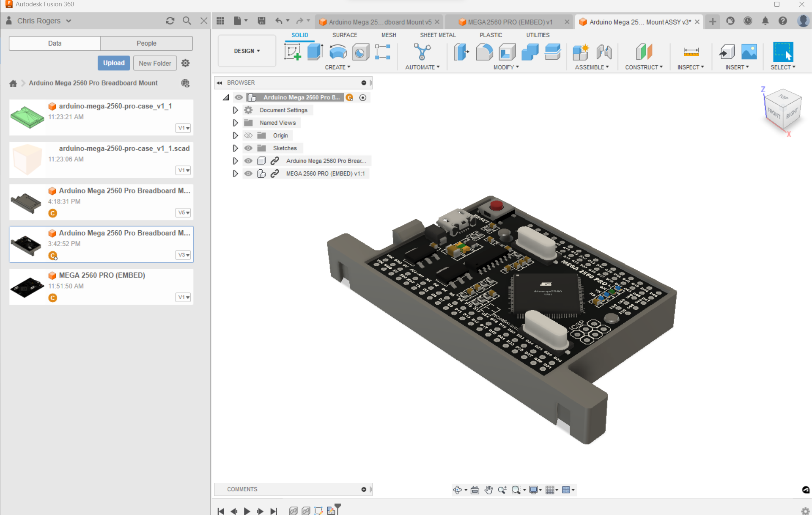The width and height of the screenshot is (812, 515).
Task: Open the Press Pull modify tool
Action: coord(461,52)
